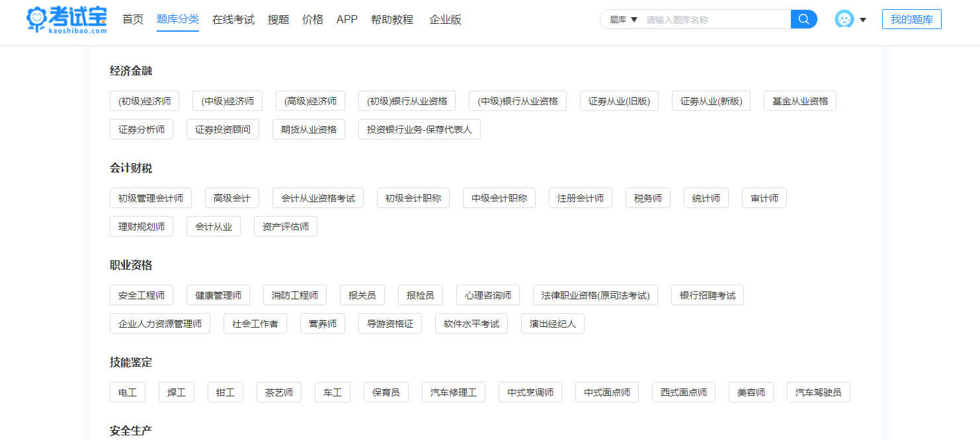Image resolution: width=980 pixels, height=440 pixels.
Task: Open the 帮助教程 menu item
Action: click(x=392, y=19)
